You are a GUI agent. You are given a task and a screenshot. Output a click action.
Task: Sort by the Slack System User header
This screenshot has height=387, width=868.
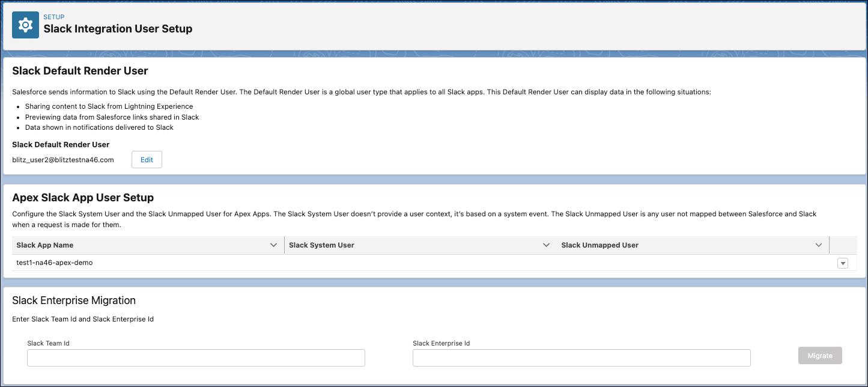pos(321,245)
